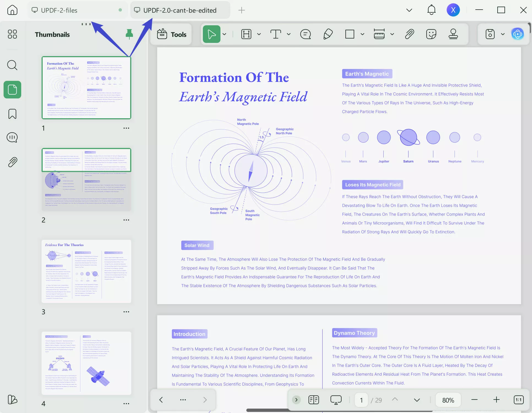532x413 pixels.
Task: Open the tab list chevron near the bell
Action: point(409,10)
